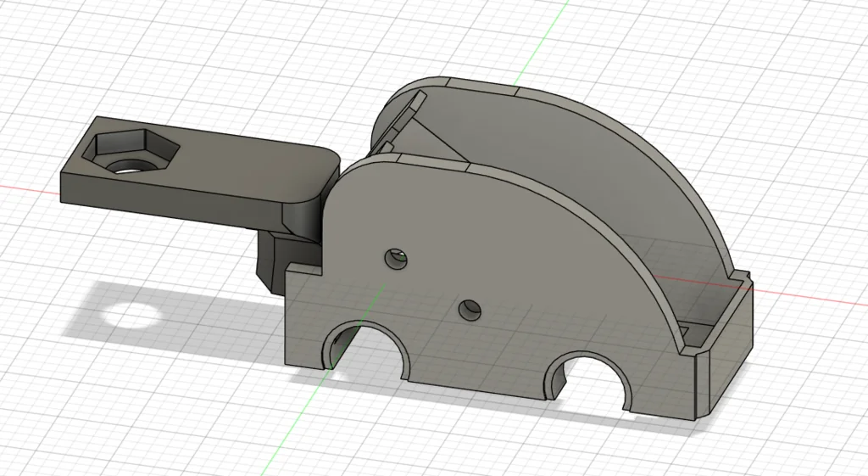Click the circular hole in the arm's shadow
This screenshot has height=476, width=868.
click(130, 316)
